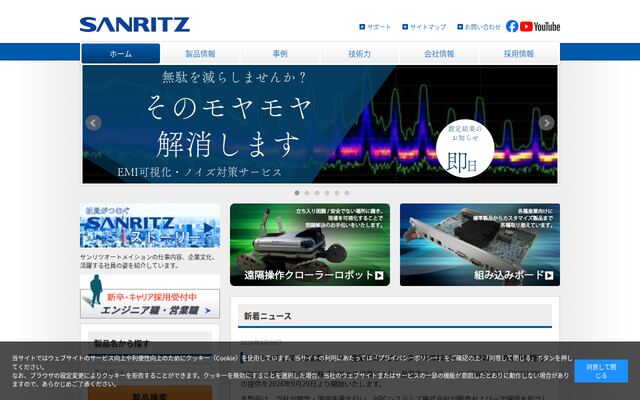Open the 採用情報 navigation tab
This screenshot has height=400, width=640.
tap(519, 53)
